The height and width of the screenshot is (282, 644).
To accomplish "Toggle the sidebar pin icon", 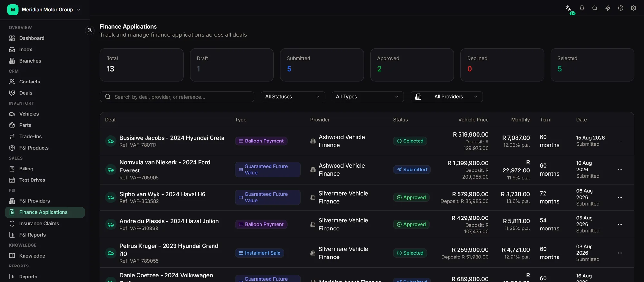I will click(x=90, y=30).
